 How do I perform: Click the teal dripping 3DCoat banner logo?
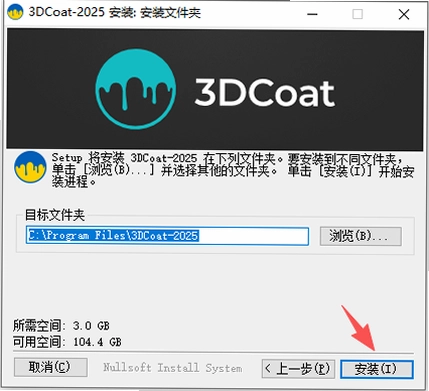136,89
